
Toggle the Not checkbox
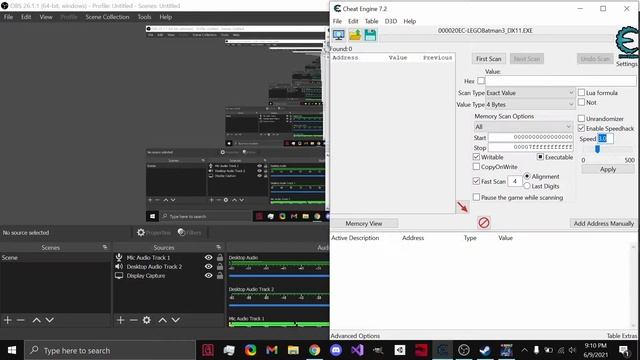click(581, 102)
